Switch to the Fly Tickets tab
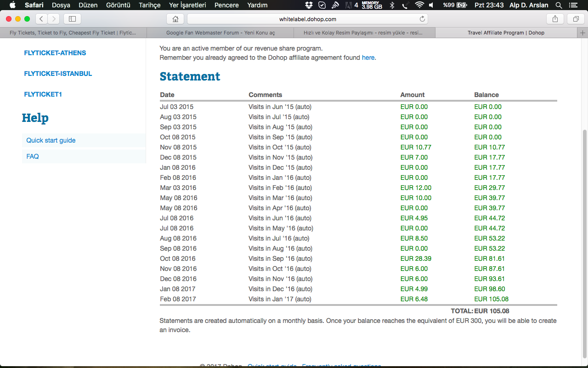Viewport: 588px width, 368px height. coord(73,33)
